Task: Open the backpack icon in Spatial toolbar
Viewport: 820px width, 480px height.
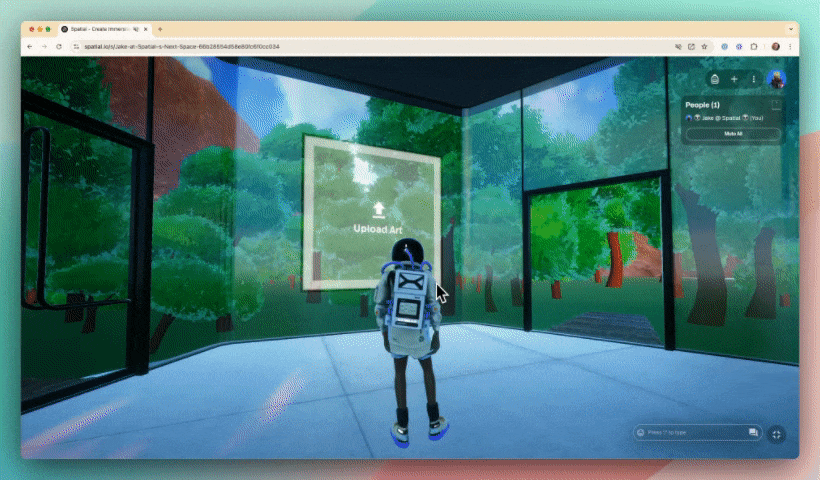Action: pos(714,79)
